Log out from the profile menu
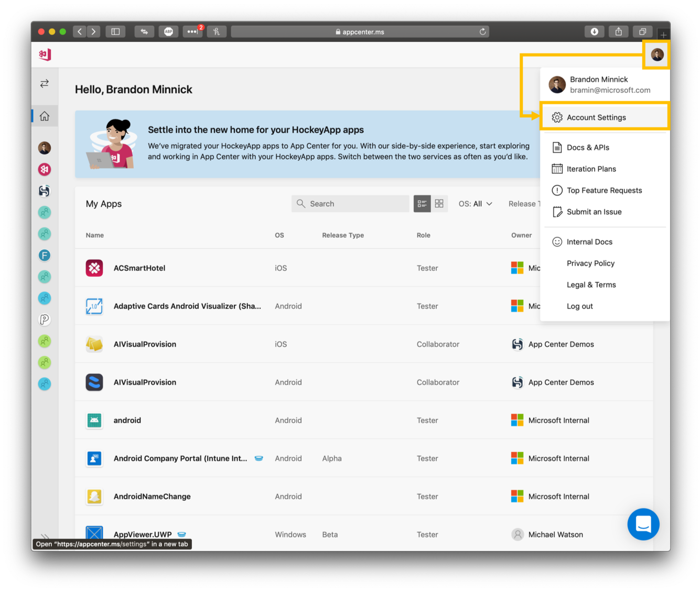 point(579,306)
